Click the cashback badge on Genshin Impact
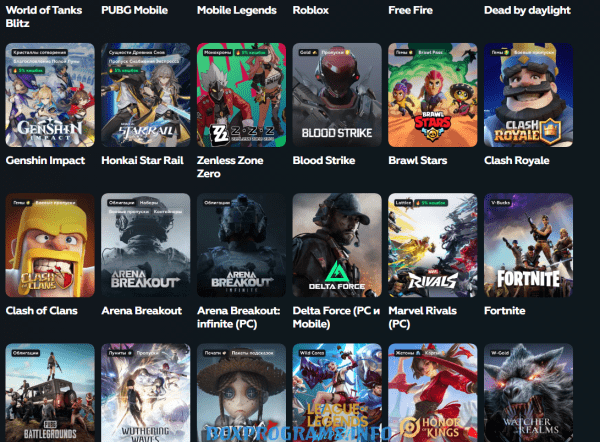 (x=28, y=71)
